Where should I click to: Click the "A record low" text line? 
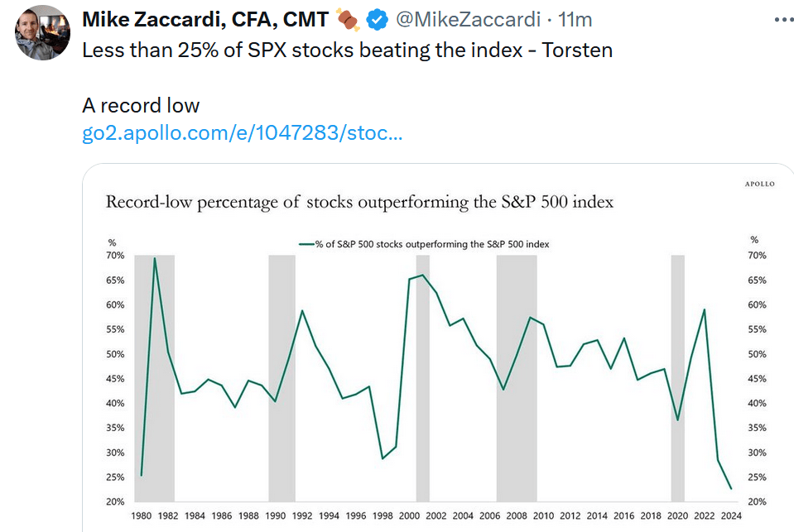pos(141,105)
